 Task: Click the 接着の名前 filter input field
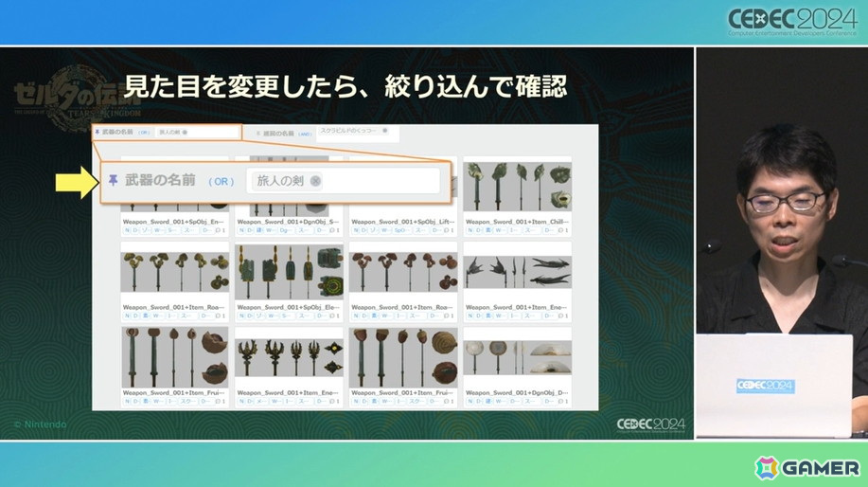(358, 134)
